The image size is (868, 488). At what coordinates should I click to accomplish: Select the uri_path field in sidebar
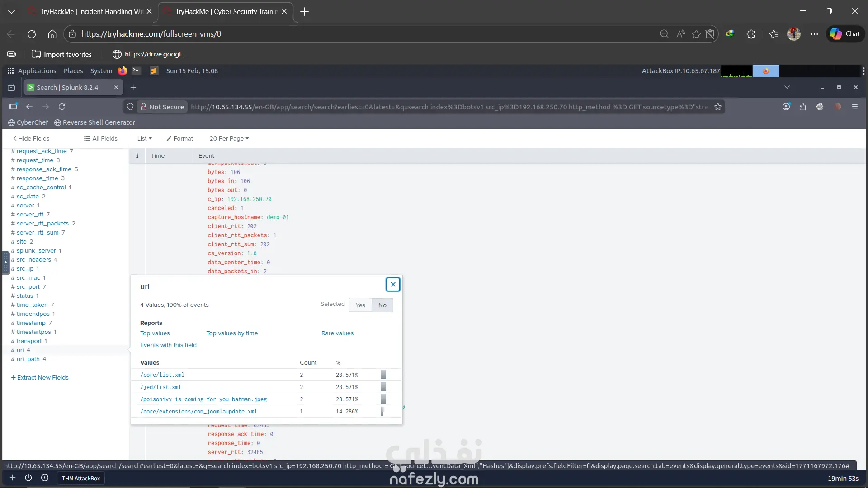pos(28,359)
